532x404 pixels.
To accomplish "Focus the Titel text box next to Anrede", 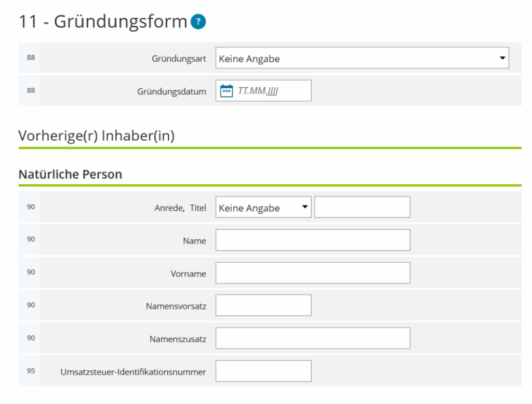I will (362, 208).
